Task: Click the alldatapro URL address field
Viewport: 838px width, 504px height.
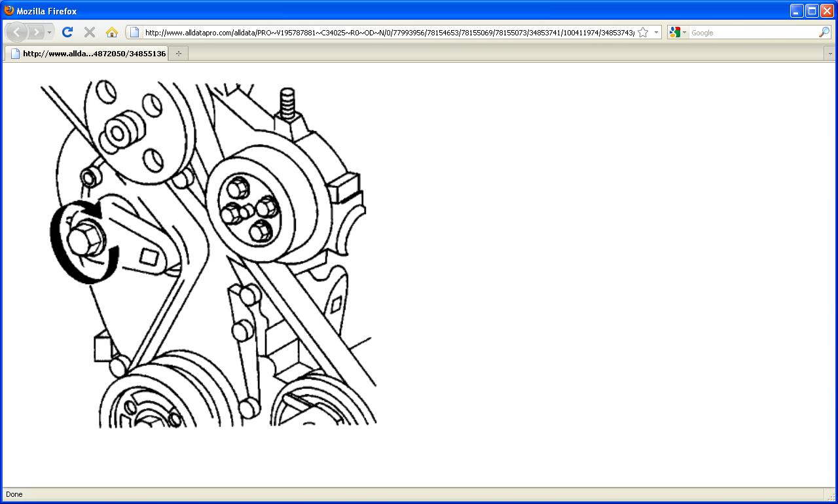Action: pos(389,32)
